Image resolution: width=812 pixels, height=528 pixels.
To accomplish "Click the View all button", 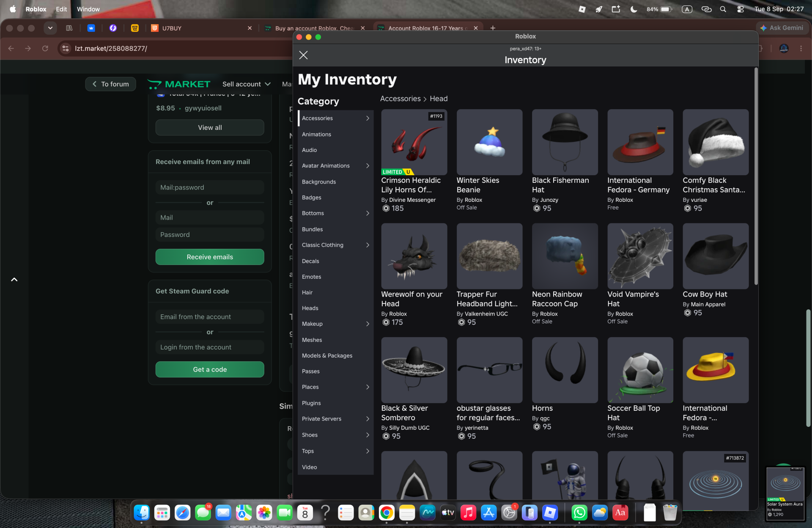I will 210,127.
